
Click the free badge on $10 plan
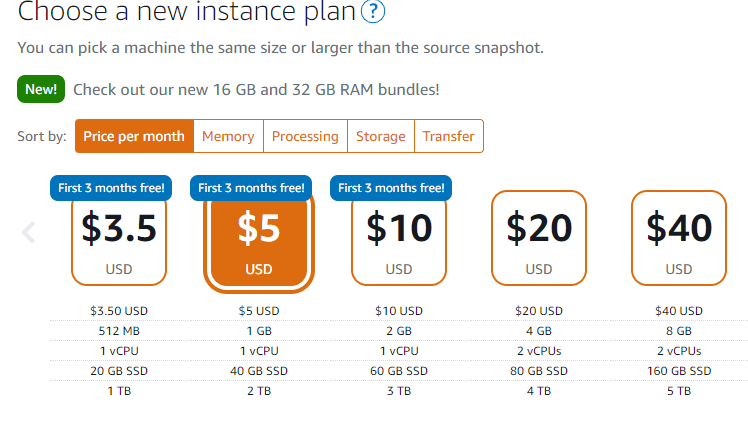click(391, 187)
